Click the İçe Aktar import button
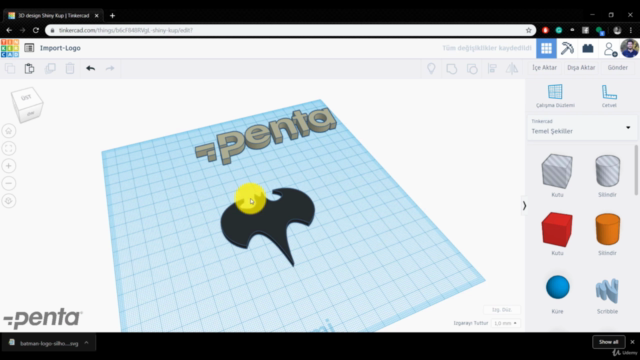 click(544, 68)
